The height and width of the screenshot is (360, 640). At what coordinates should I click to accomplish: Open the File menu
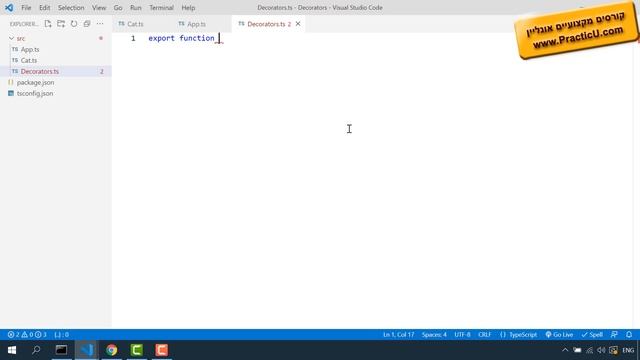pos(26,8)
